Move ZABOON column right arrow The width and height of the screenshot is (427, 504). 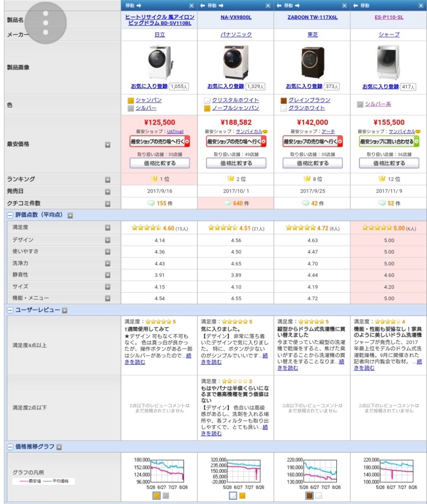(x=297, y=5)
